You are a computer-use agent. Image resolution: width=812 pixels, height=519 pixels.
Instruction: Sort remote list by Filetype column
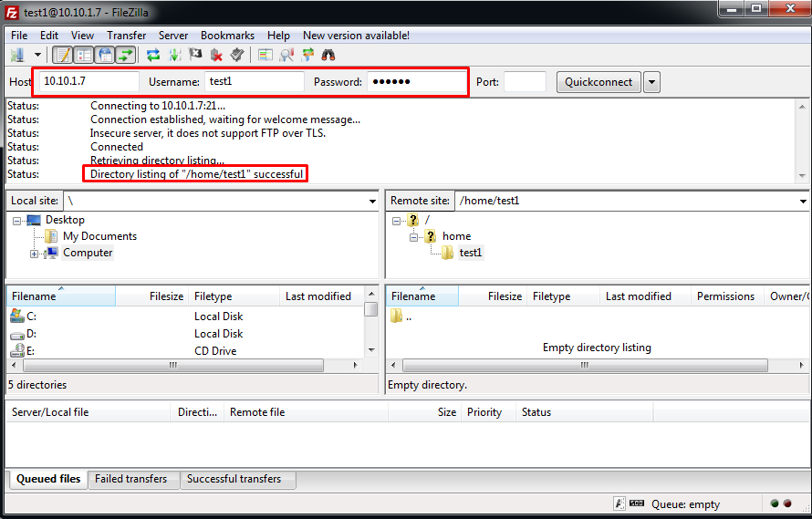tap(564, 296)
